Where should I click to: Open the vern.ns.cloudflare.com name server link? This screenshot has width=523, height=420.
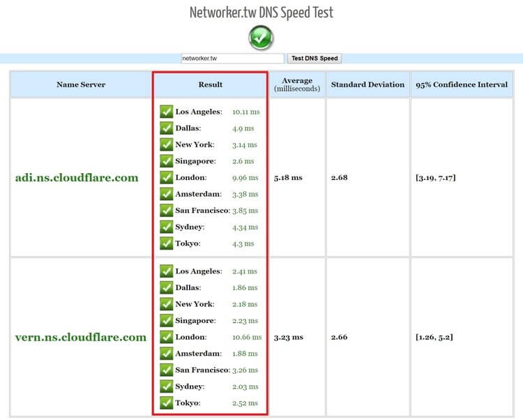click(x=81, y=337)
